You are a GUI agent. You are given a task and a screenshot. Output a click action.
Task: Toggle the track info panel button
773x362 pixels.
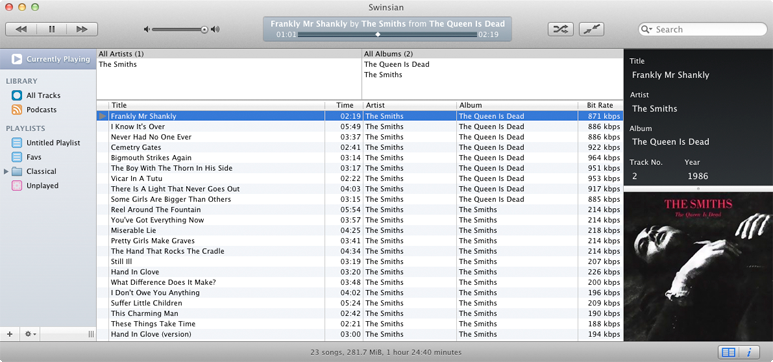coord(749,352)
